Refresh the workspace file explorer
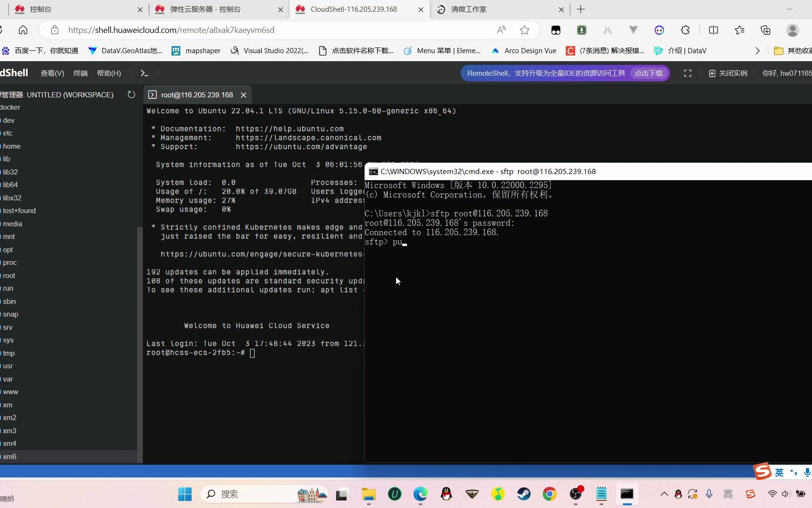Screen dimensions: 812x508 131,95
